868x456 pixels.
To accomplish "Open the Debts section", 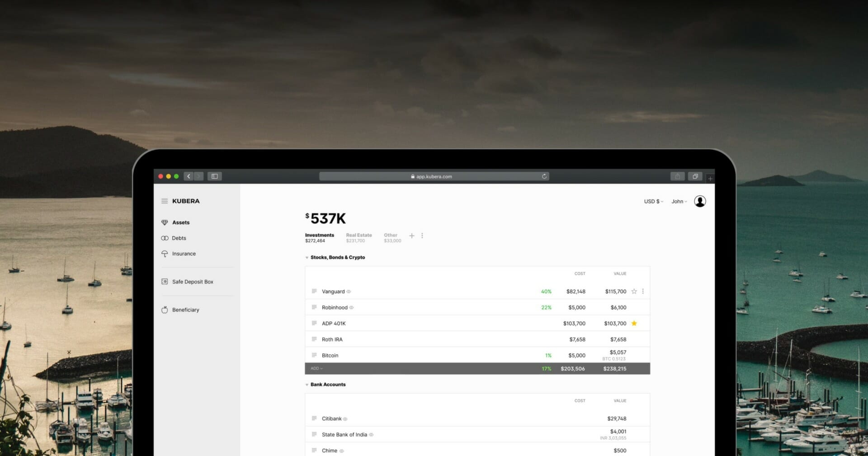I will tap(179, 238).
